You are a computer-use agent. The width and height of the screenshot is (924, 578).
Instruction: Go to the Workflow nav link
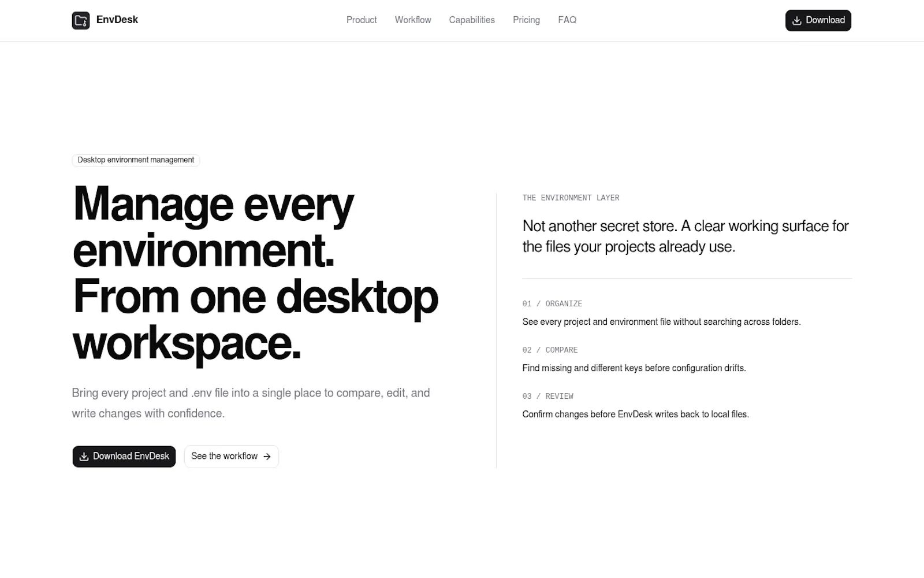413,20
